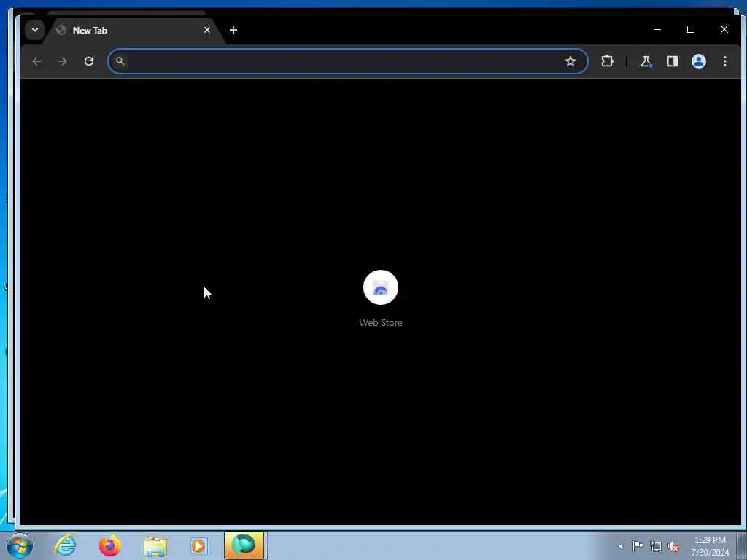The image size is (747, 560).
Task: Open the Windows Start menu
Action: pos(20,545)
